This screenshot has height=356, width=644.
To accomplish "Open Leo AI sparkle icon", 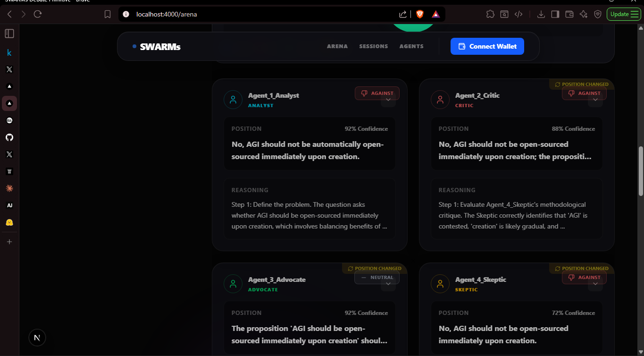I will coord(584,14).
